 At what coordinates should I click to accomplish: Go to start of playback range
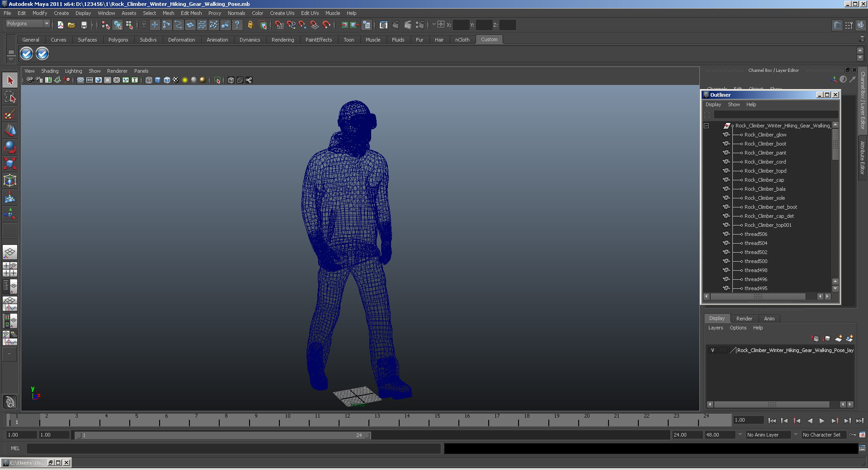point(772,421)
